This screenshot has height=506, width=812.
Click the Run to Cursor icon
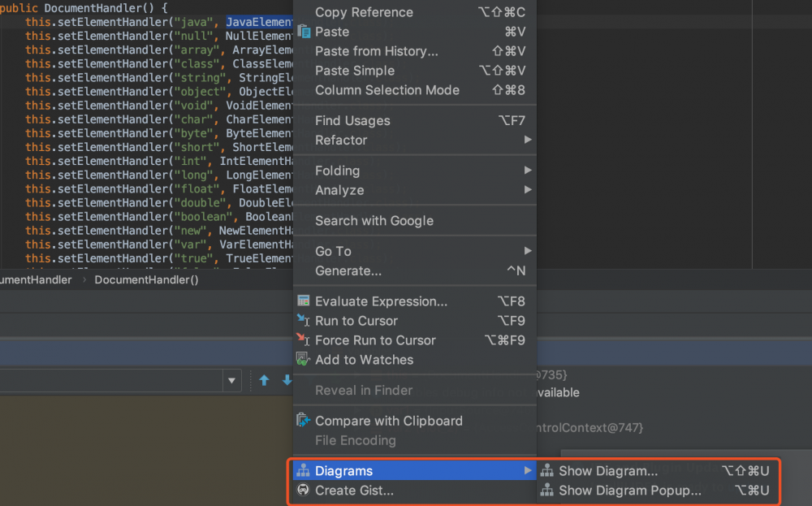click(304, 321)
